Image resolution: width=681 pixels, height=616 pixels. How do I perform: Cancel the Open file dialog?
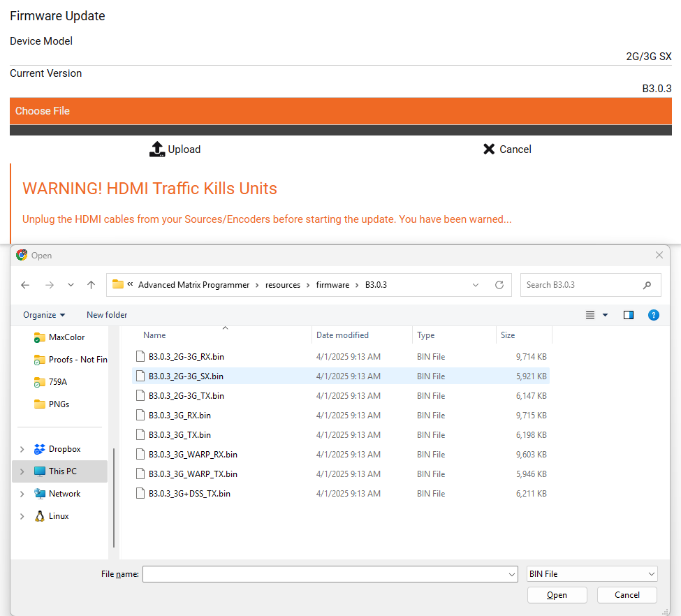pyautogui.click(x=627, y=595)
